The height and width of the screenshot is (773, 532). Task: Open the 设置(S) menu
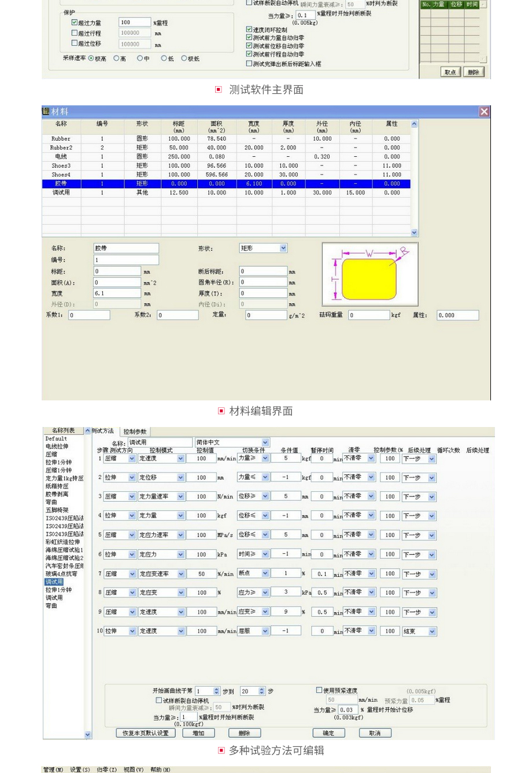(80, 770)
